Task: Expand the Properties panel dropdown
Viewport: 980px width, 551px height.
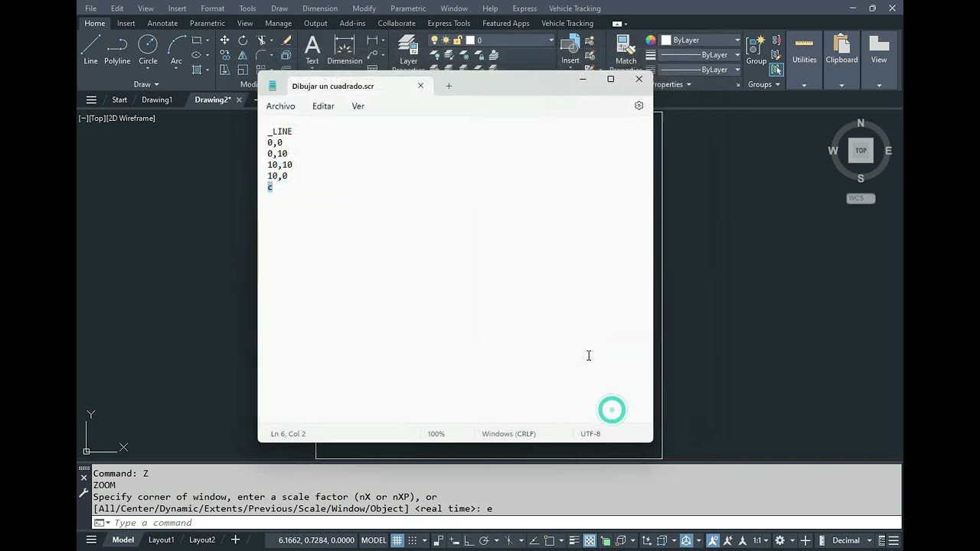Action: point(672,84)
